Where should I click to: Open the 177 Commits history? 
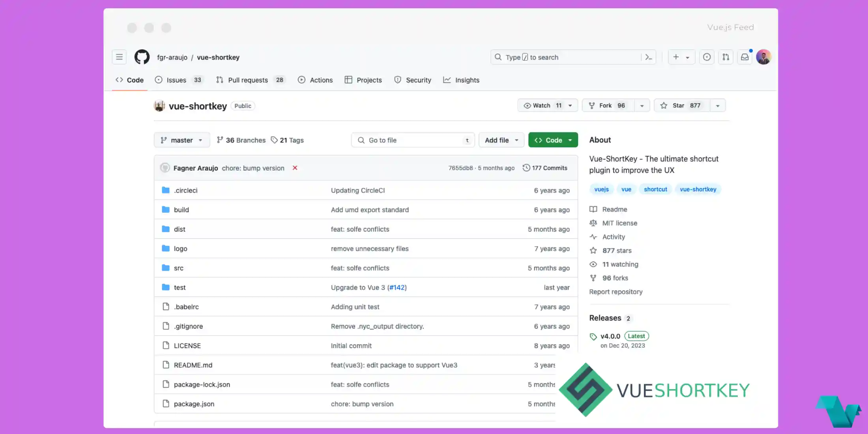tap(545, 168)
